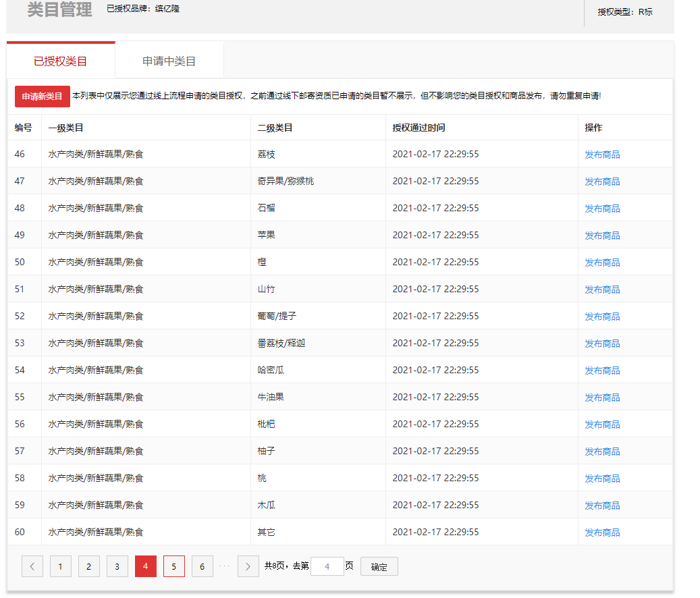
Task: Click the 申请新类目 button
Action: click(43, 97)
